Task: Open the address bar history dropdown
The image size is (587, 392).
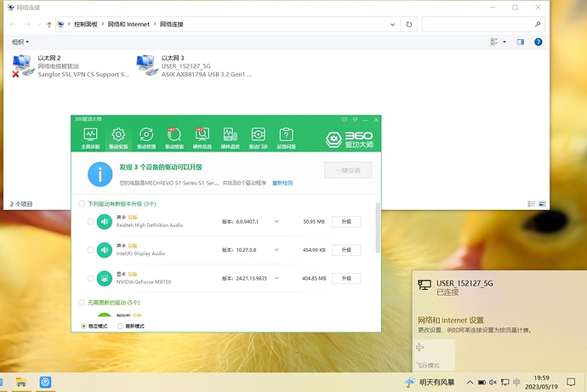Action: click(x=392, y=25)
